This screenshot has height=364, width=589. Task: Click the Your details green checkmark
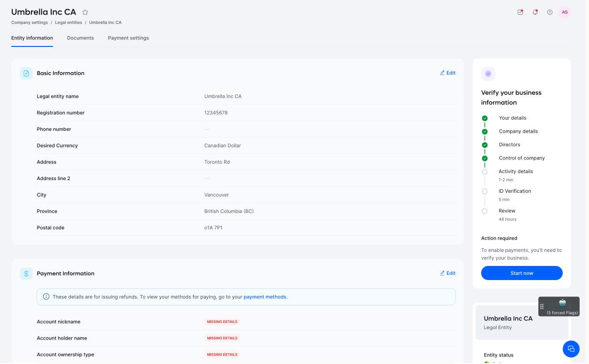point(484,118)
